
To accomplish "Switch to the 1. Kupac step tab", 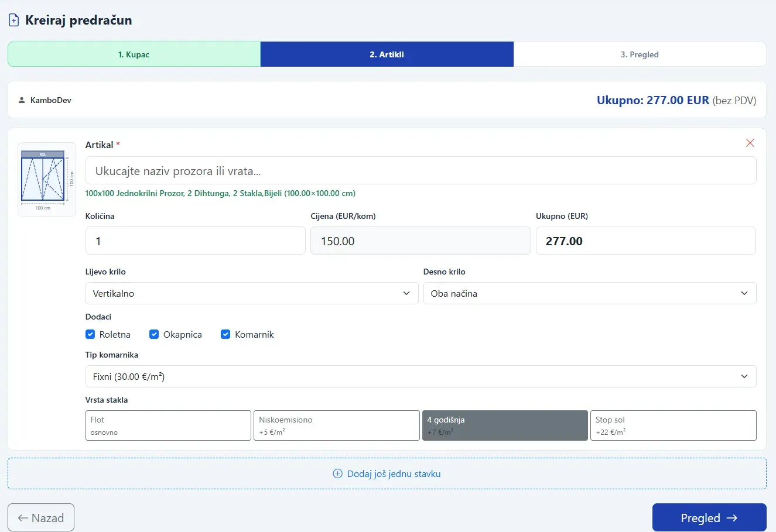I will [x=134, y=54].
